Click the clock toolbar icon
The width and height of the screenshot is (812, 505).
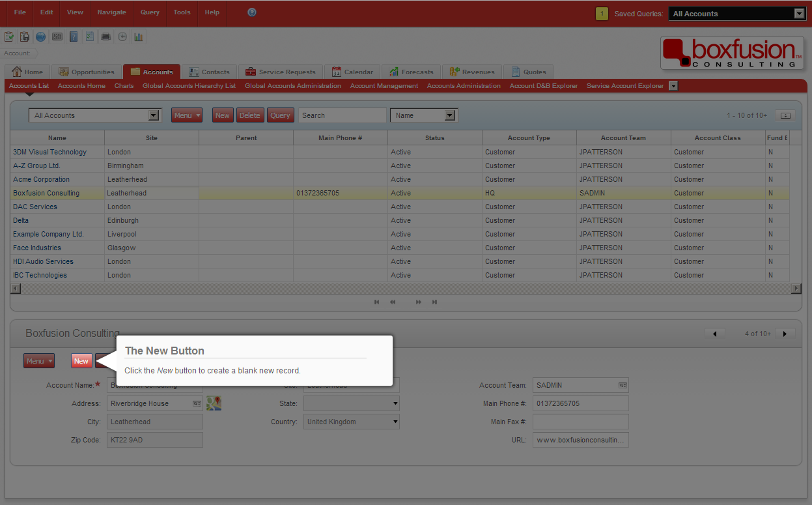click(x=122, y=36)
